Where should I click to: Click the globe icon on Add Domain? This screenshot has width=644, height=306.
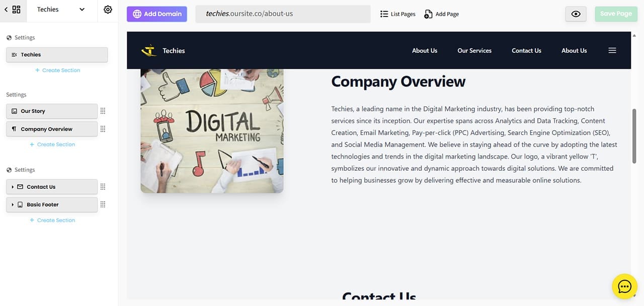click(137, 14)
